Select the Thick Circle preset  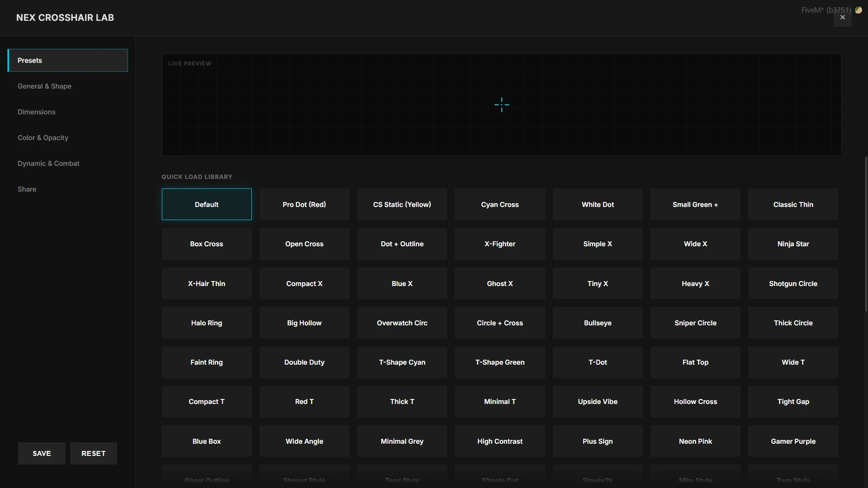[793, 323]
